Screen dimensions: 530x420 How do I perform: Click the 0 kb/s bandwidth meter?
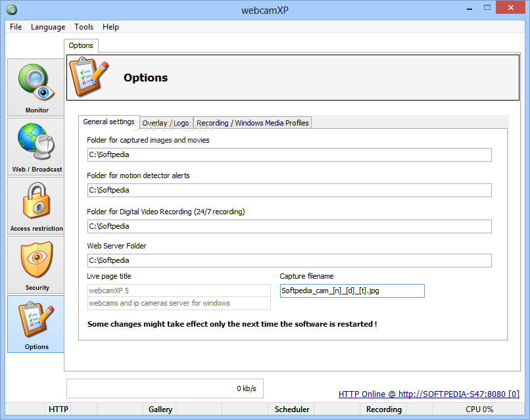click(165, 388)
